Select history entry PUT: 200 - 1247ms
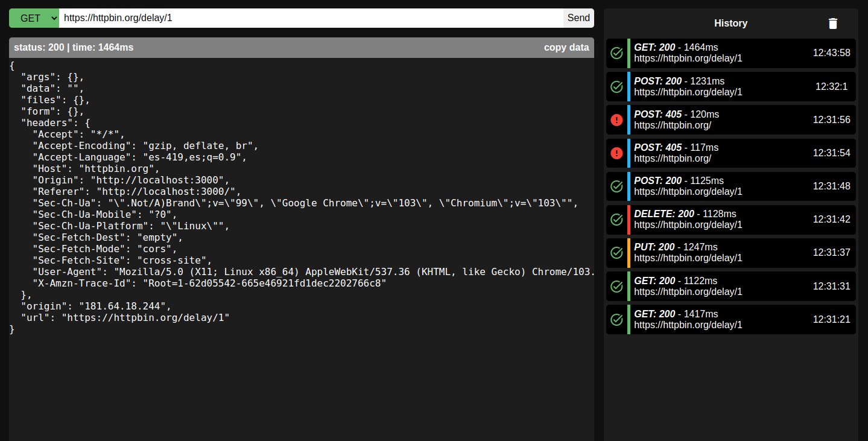This screenshot has width=868, height=441. [731, 253]
